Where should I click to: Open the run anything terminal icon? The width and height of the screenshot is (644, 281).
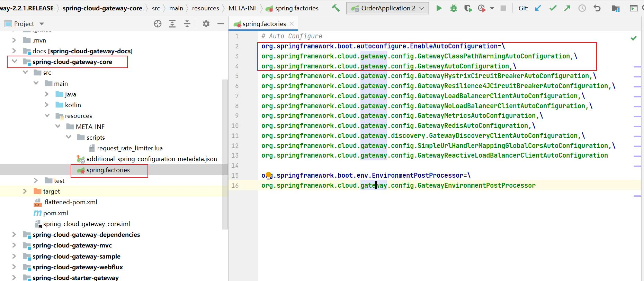coord(634,8)
